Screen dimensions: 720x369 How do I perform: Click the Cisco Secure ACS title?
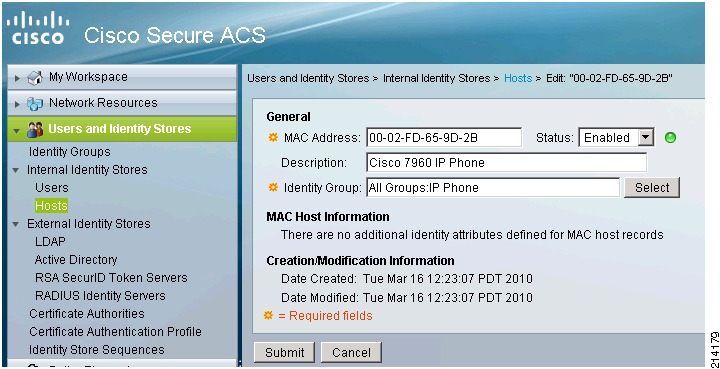point(174,35)
